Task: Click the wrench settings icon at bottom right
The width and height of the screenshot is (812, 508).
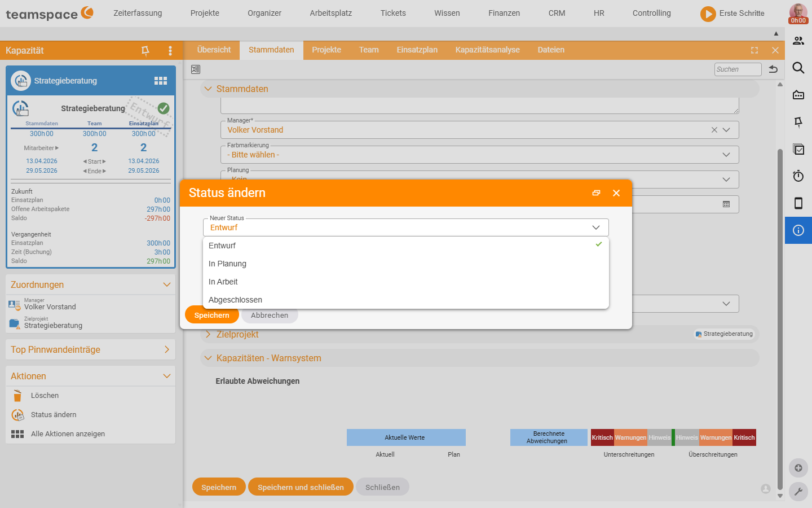Action: [798, 492]
